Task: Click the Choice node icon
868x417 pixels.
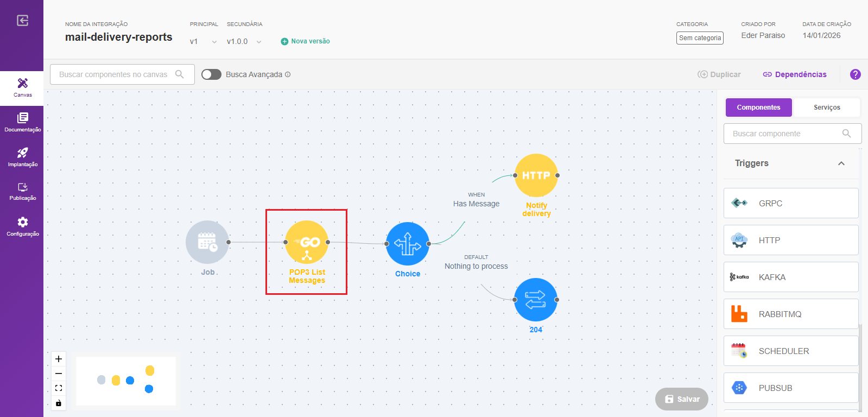Action: point(407,244)
